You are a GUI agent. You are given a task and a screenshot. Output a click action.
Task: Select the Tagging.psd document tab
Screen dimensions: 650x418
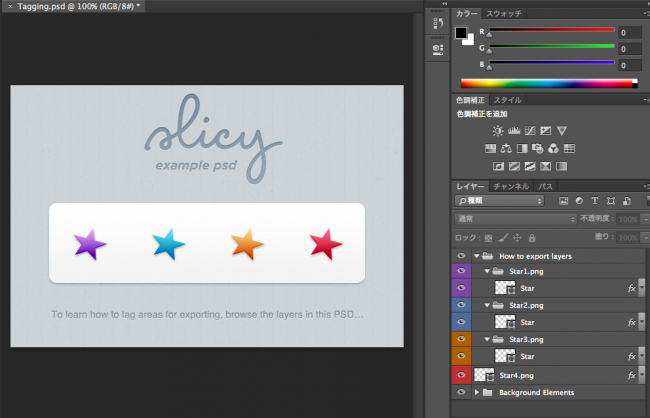point(74,6)
